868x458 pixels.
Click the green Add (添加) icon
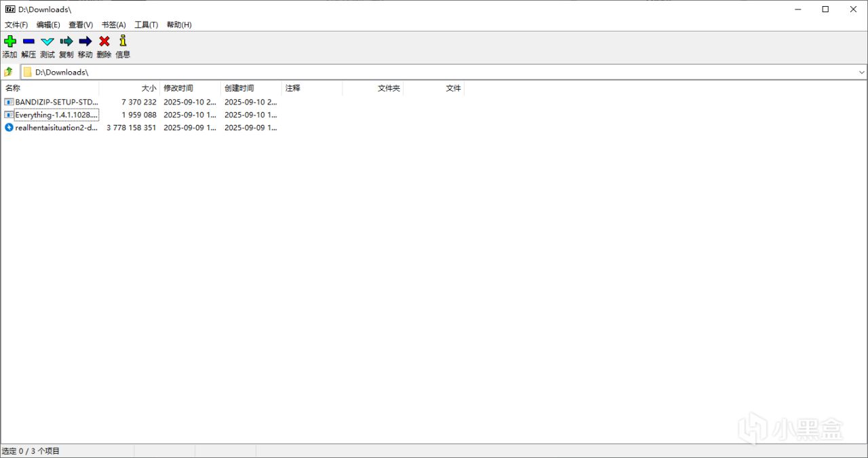tap(9, 41)
